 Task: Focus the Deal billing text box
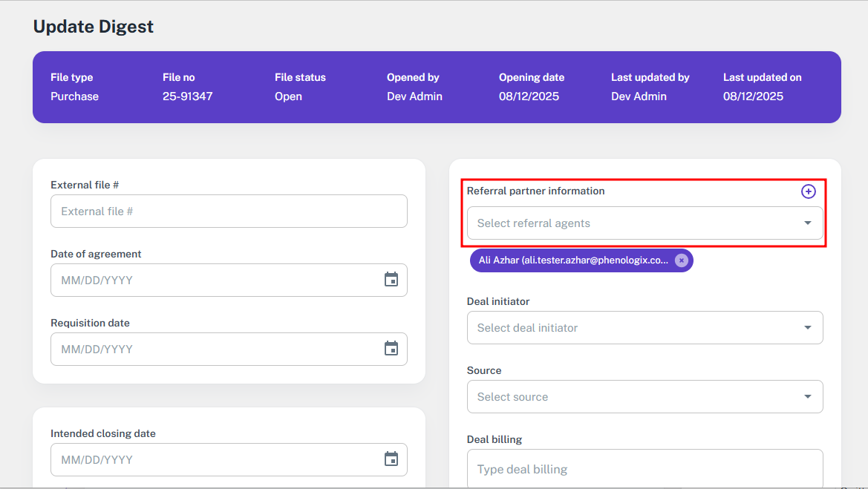[645, 469]
